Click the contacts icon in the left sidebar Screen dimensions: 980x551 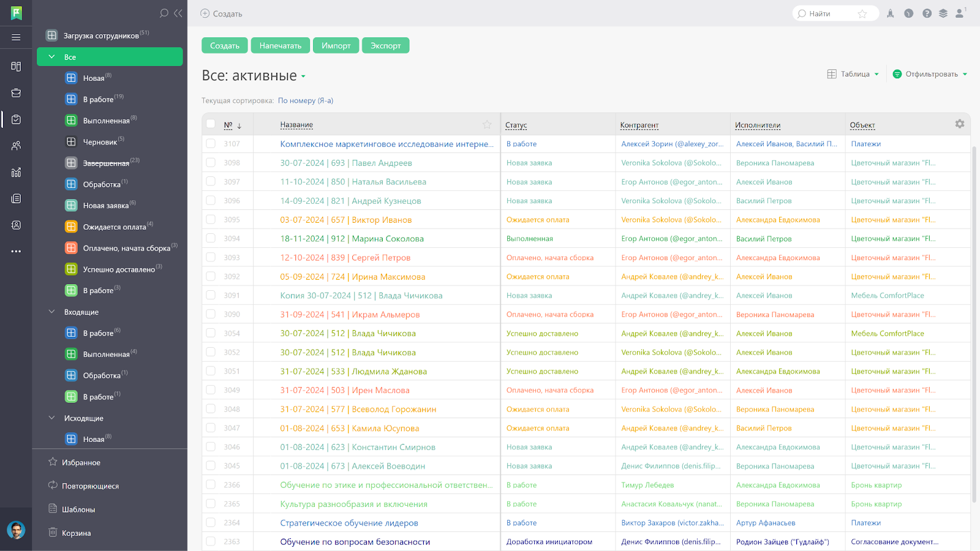click(x=16, y=145)
